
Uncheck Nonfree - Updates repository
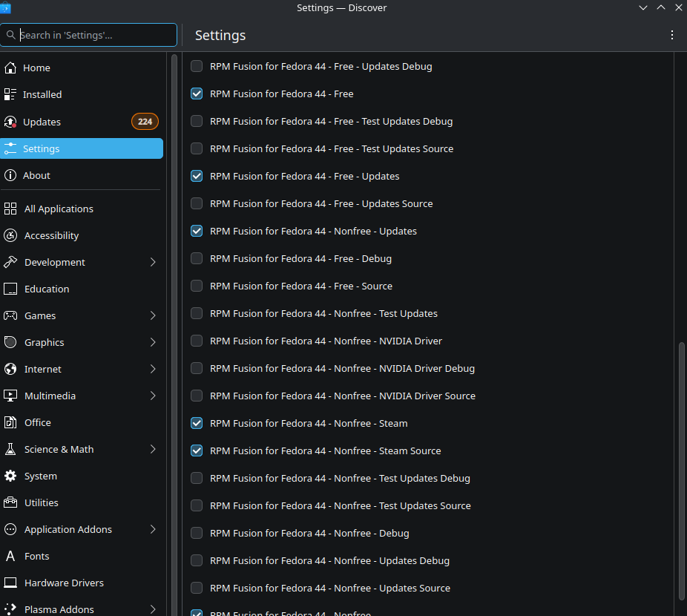click(197, 231)
